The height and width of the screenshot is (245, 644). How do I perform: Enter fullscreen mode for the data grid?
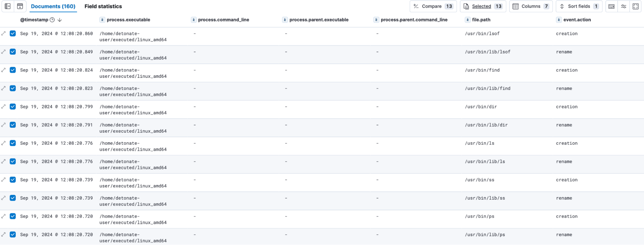click(636, 6)
